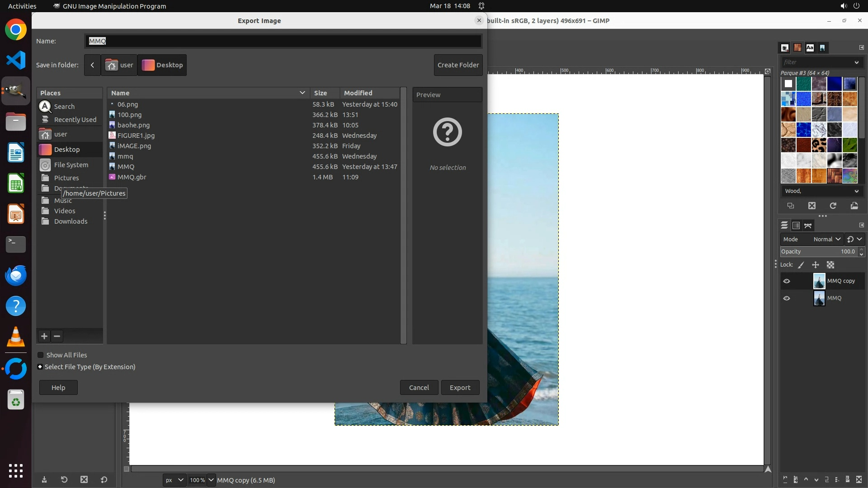Click the Export button

coord(460,388)
